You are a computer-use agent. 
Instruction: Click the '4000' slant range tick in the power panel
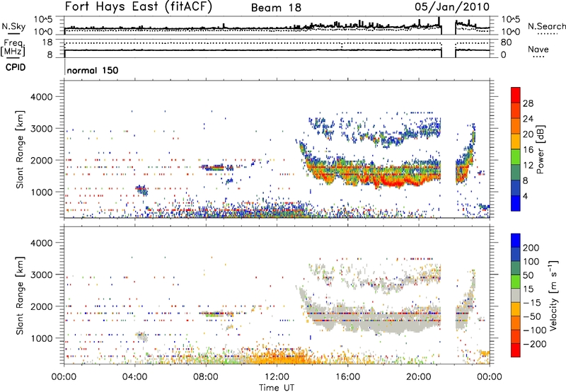[42, 97]
